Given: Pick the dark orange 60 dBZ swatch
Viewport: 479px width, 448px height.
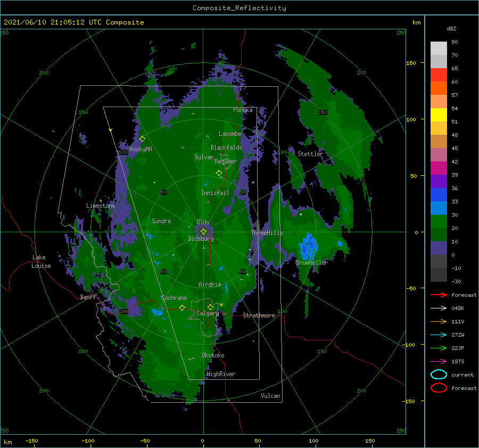Looking at the screenshot, I should click(439, 88).
